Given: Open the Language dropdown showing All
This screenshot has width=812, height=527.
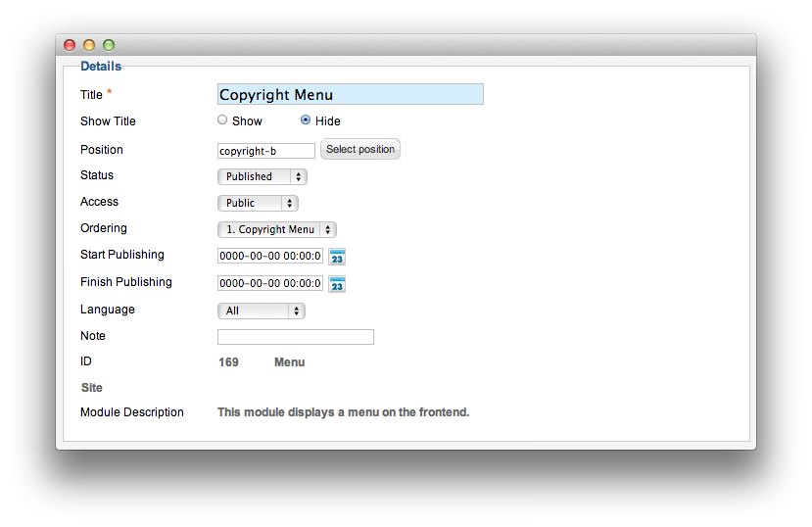Looking at the screenshot, I should click(x=261, y=311).
